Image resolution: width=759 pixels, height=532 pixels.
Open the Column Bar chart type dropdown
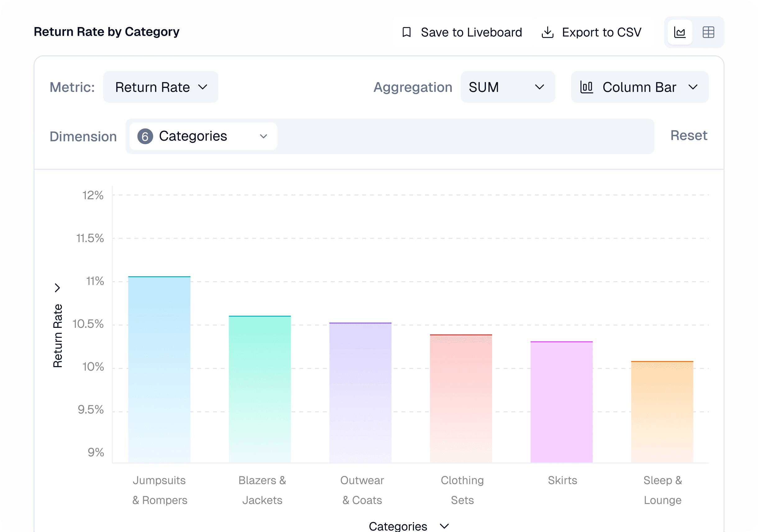pyautogui.click(x=639, y=87)
